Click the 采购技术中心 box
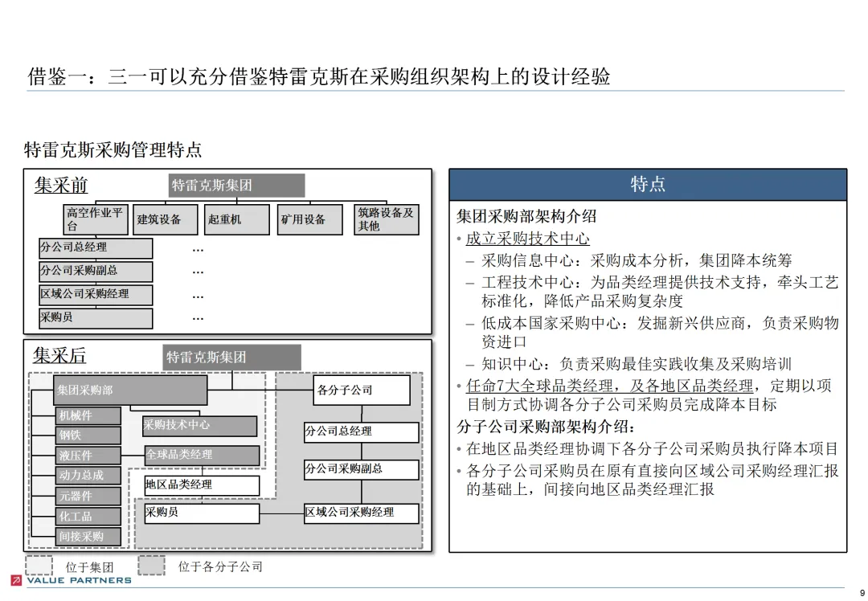 200,426
